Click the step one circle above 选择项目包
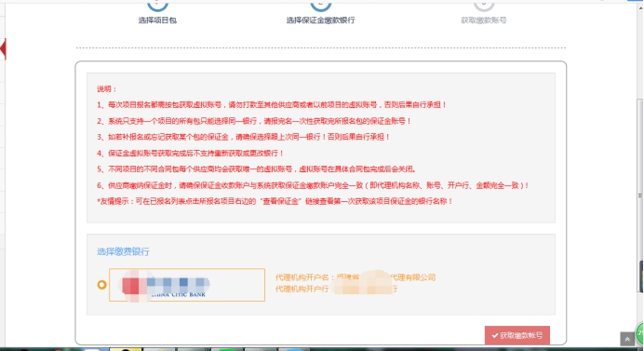 157,5
